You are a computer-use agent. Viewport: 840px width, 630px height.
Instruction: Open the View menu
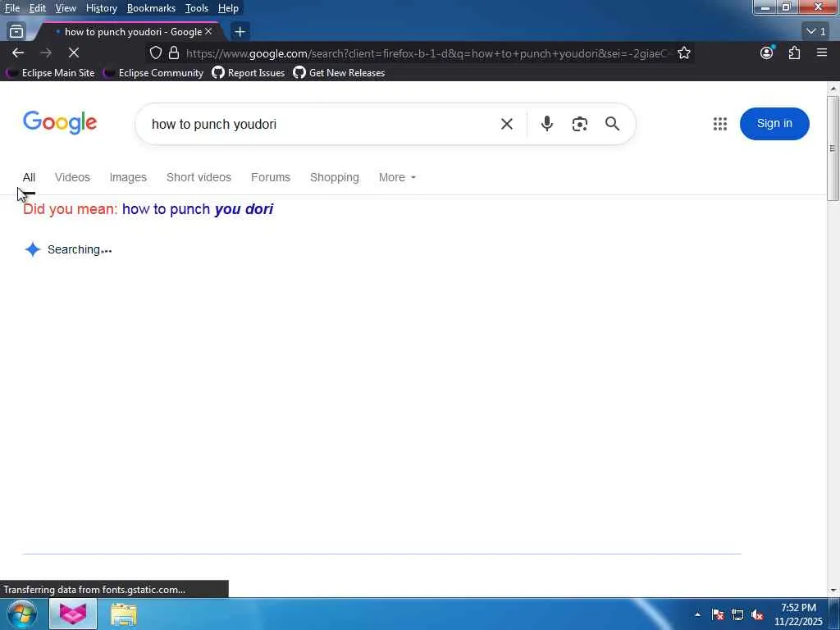pyautogui.click(x=66, y=8)
